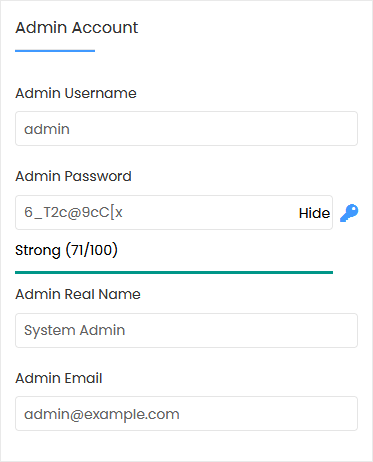Screen dimensions: 373x462
Task: Click the Admin Account section heading
Action: [77, 27]
